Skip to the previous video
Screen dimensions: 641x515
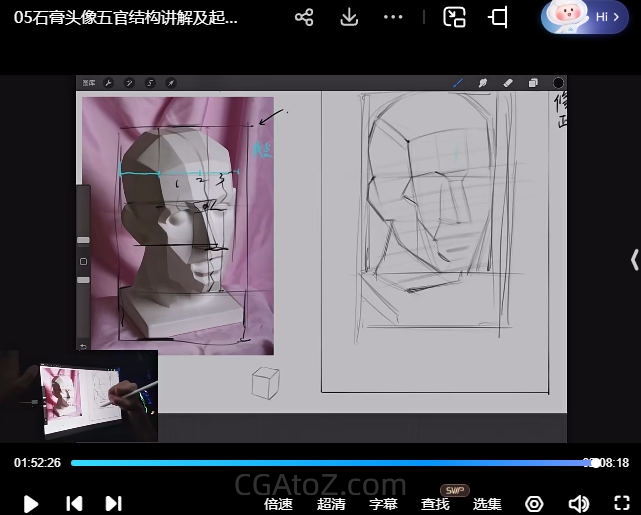point(73,504)
